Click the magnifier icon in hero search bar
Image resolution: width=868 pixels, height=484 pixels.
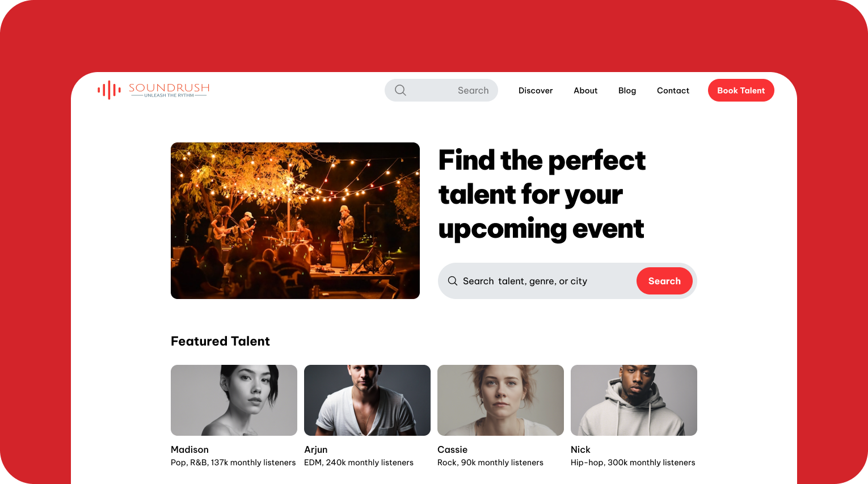pos(453,281)
